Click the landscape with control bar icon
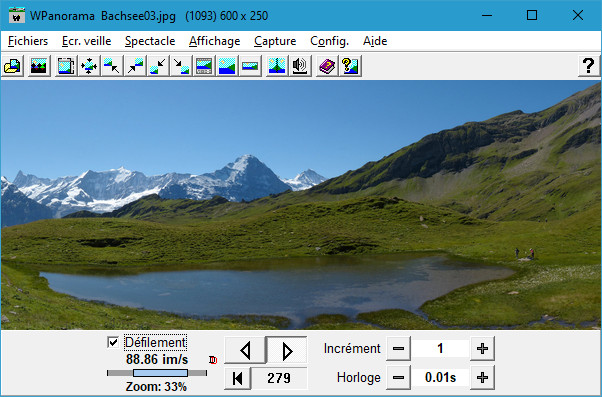The width and height of the screenshot is (602, 397). click(204, 66)
